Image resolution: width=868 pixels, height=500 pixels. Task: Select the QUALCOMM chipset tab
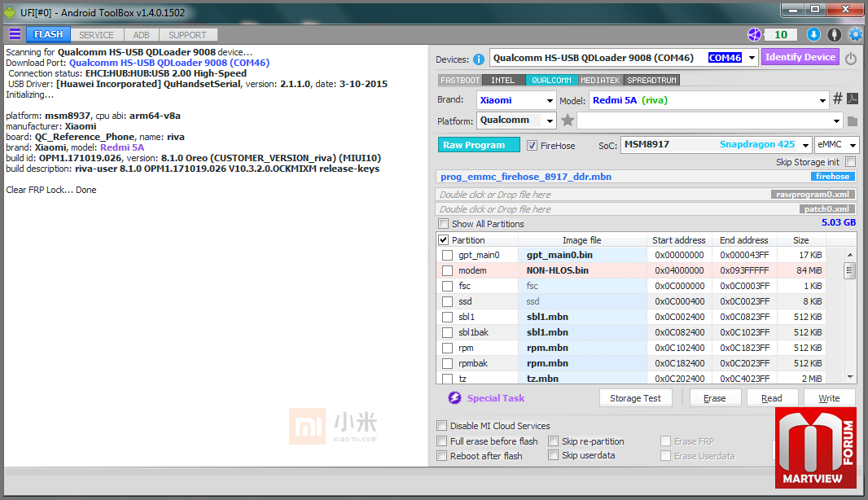click(x=552, y=81)
